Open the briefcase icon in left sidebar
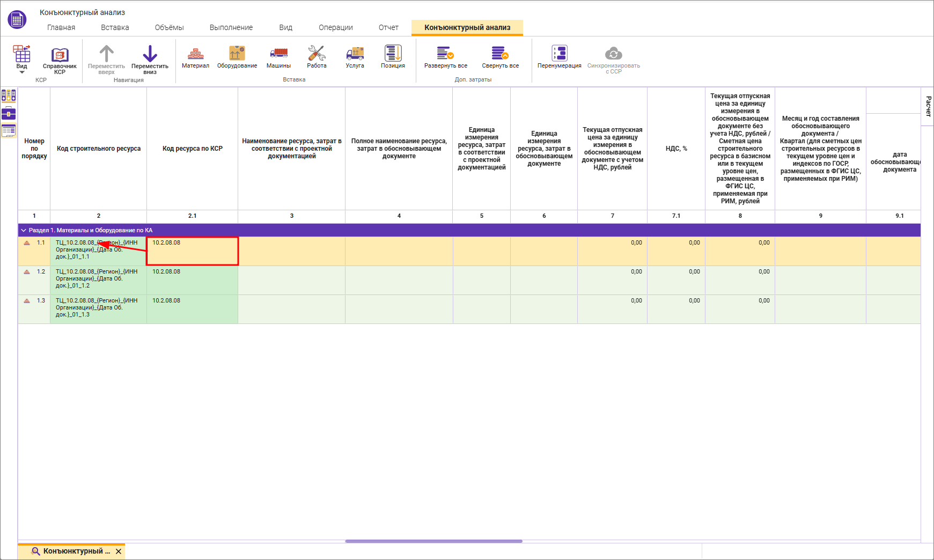Viewport: 934px width, 560px height. point(9,113)
